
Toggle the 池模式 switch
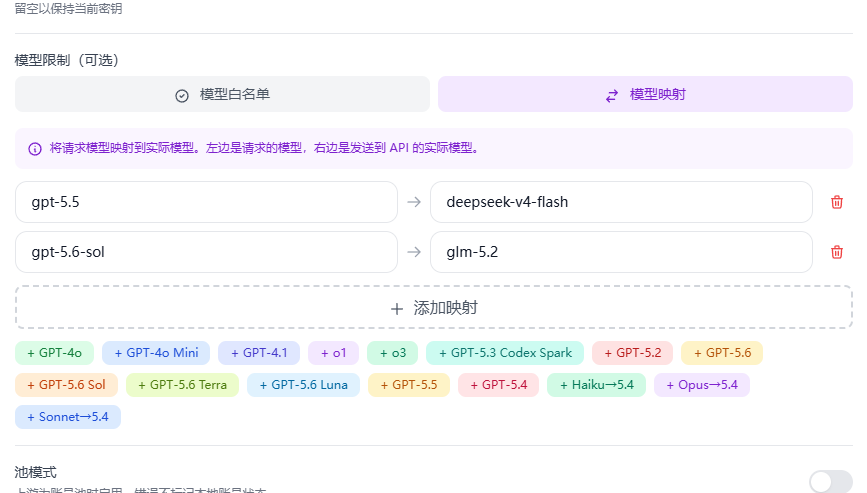831,481
